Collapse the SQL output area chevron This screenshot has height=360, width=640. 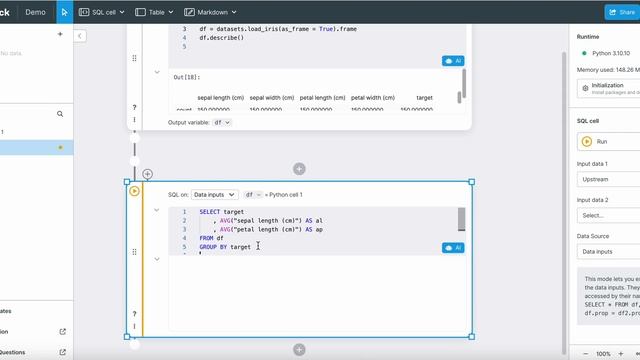pos(157,259)
